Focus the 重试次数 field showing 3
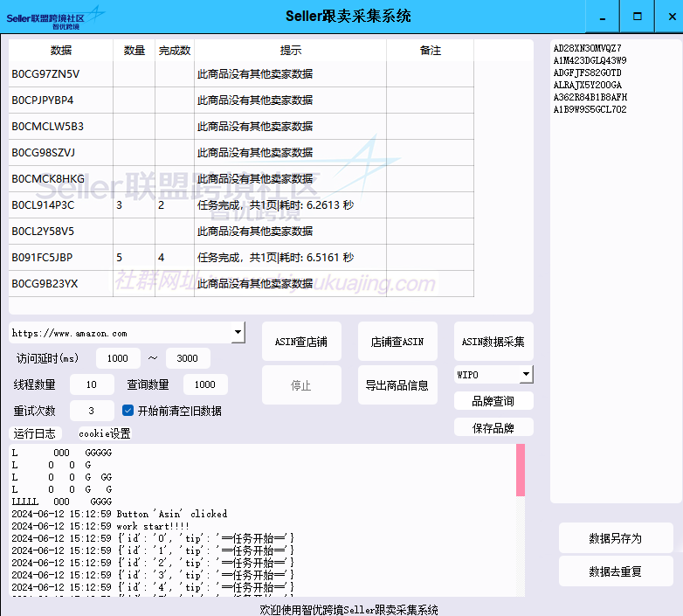This screenshot has height=616, width=683. click(x=92, y=411)
